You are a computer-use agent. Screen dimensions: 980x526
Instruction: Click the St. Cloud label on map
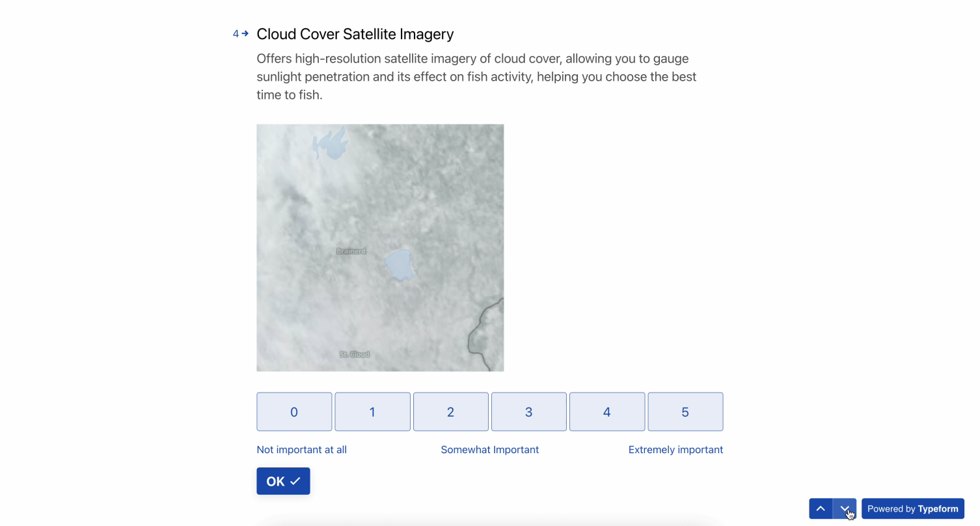coord(355,354)
